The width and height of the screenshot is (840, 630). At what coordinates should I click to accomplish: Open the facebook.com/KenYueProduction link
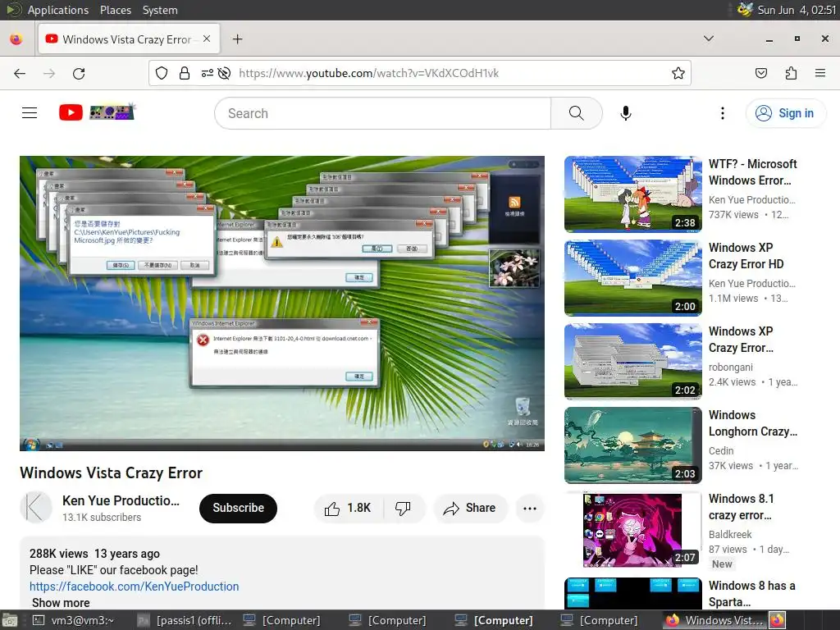pos(134,587)
